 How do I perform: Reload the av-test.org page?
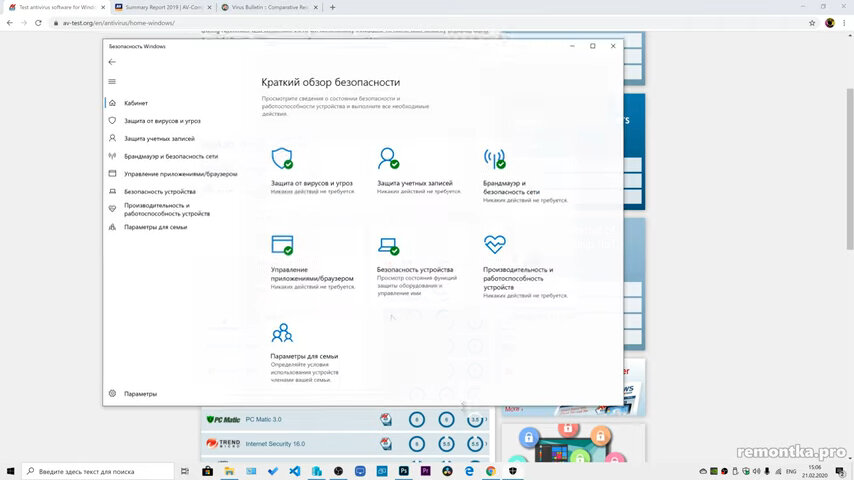[38, 23]
